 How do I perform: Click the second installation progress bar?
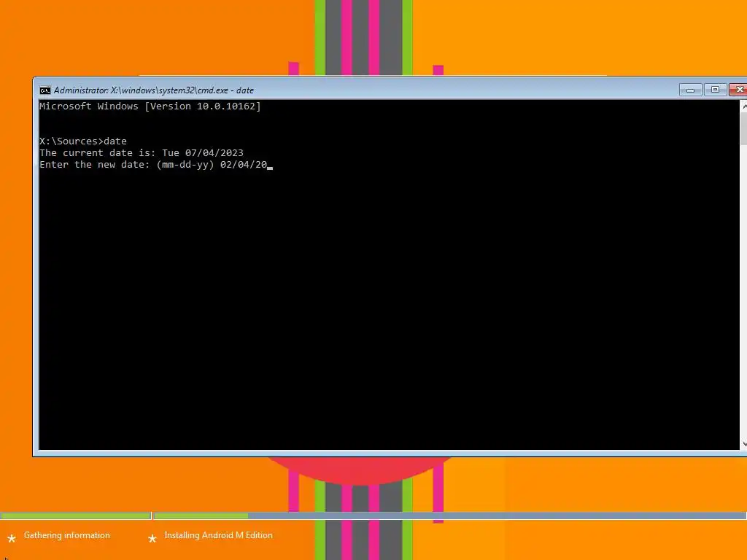[x=450, y=516]
